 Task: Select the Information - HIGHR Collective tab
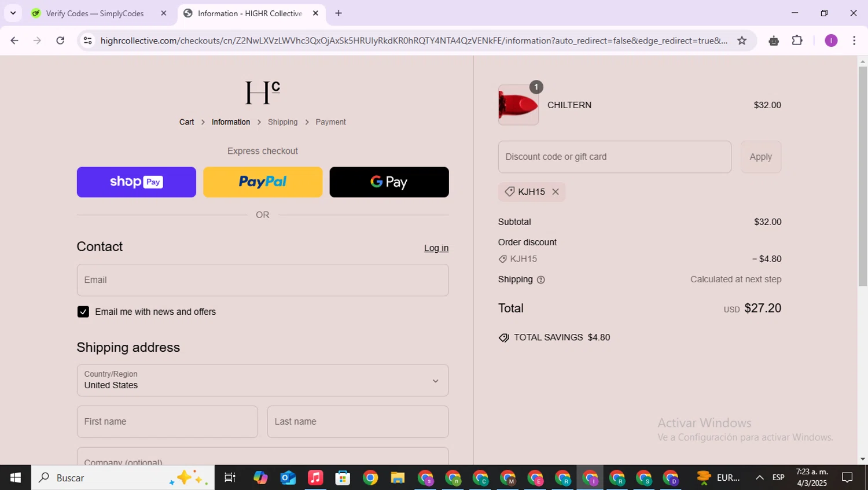[250, 13]
